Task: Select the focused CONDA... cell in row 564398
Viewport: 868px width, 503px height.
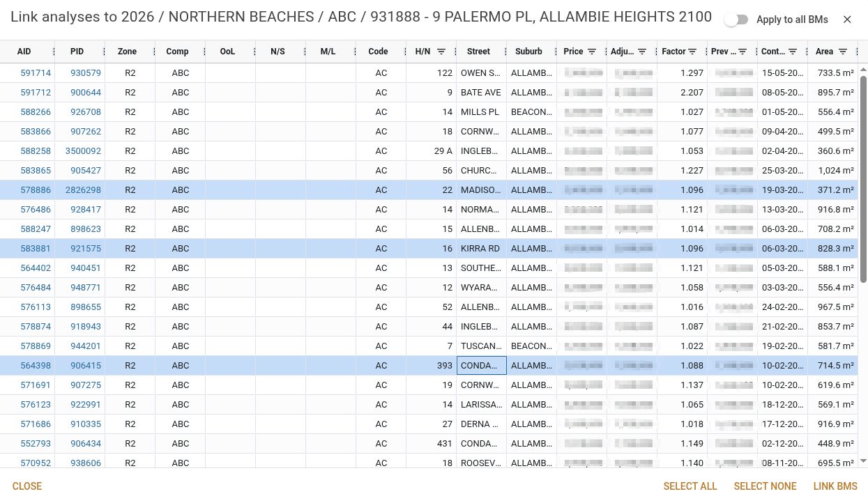Action: pos(481,365)
